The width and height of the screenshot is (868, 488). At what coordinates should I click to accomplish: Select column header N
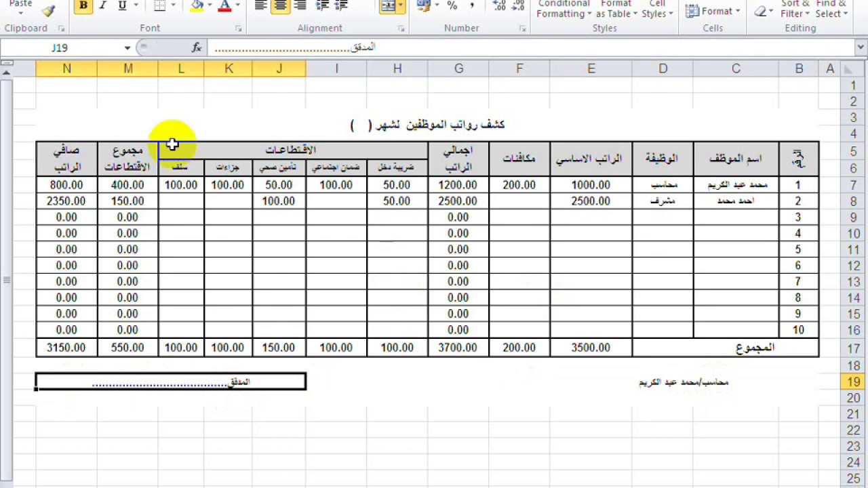click(x=66, y=68)
